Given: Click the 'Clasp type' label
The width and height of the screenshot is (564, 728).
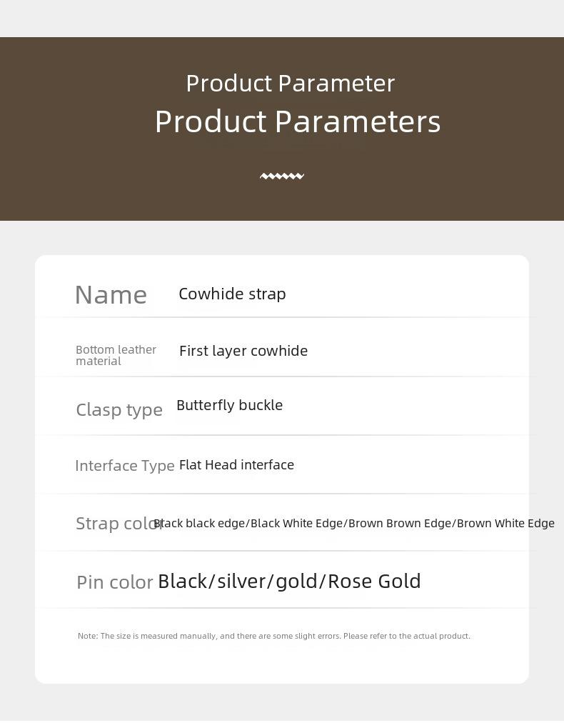Looking at the screenshot, I should click(x=119, y=410).
